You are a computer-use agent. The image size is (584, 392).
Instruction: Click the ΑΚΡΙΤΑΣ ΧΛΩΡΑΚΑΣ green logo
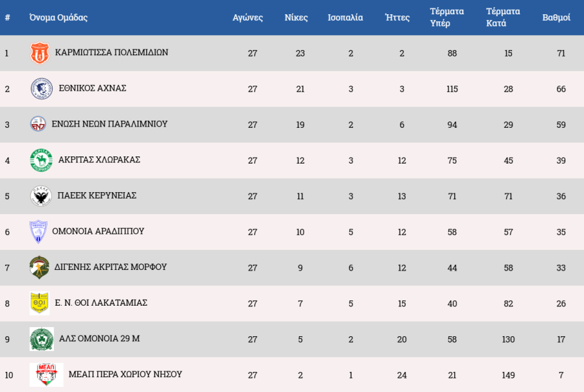point(41,160)
